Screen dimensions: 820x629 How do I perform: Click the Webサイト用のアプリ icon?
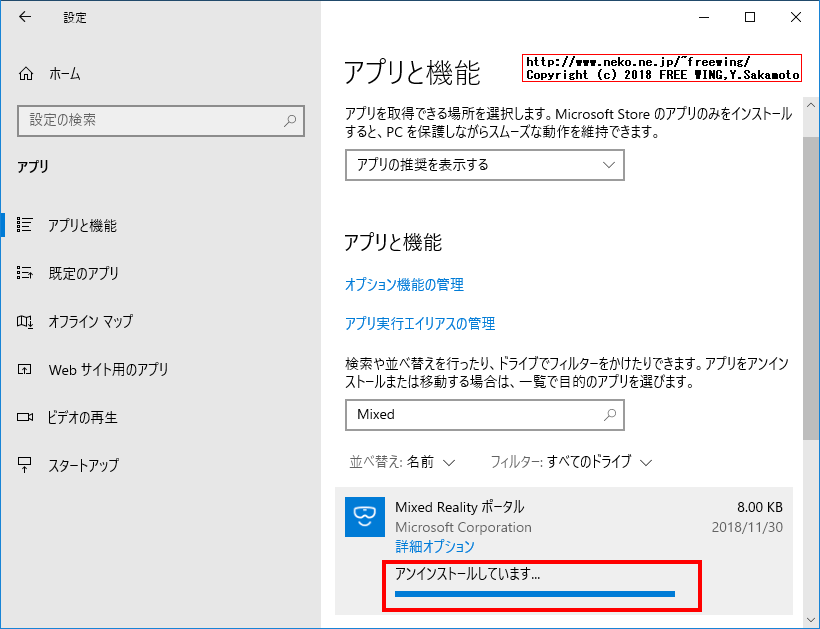(23, 369)
